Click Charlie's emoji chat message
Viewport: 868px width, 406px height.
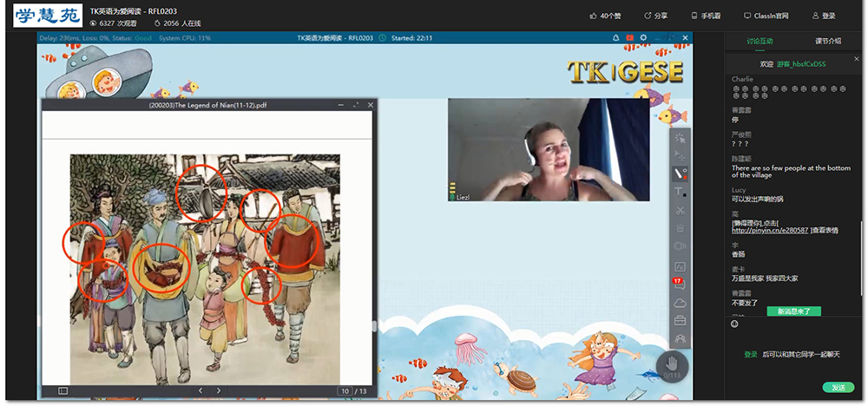[x=789, y=92]
